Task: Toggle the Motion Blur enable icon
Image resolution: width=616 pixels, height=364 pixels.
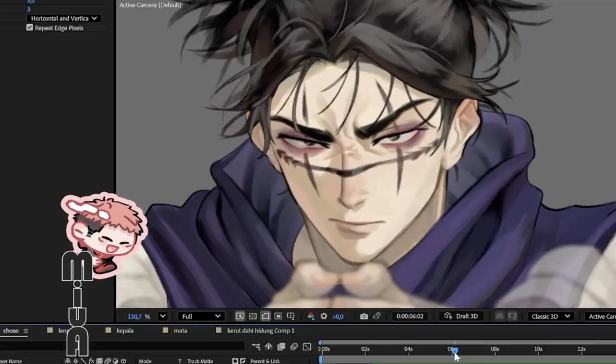Action: pos(294,347)
